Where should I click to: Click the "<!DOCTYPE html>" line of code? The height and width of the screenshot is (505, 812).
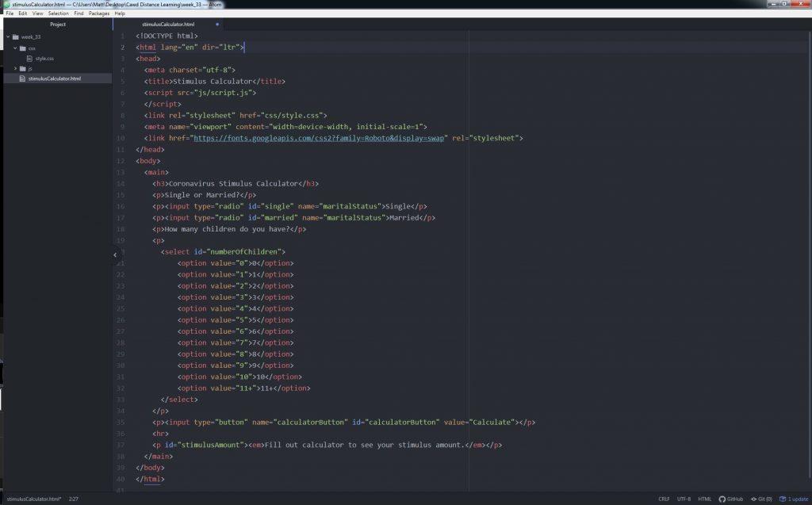167,36
